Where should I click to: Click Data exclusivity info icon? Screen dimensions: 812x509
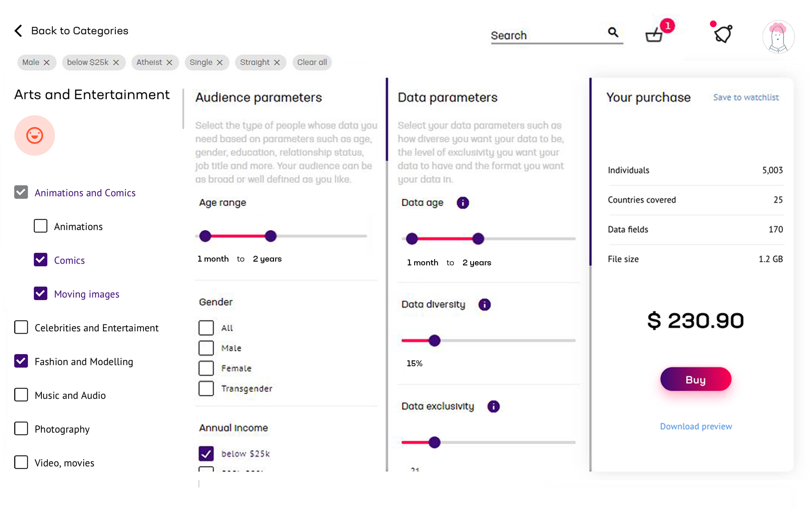(494, 406)
